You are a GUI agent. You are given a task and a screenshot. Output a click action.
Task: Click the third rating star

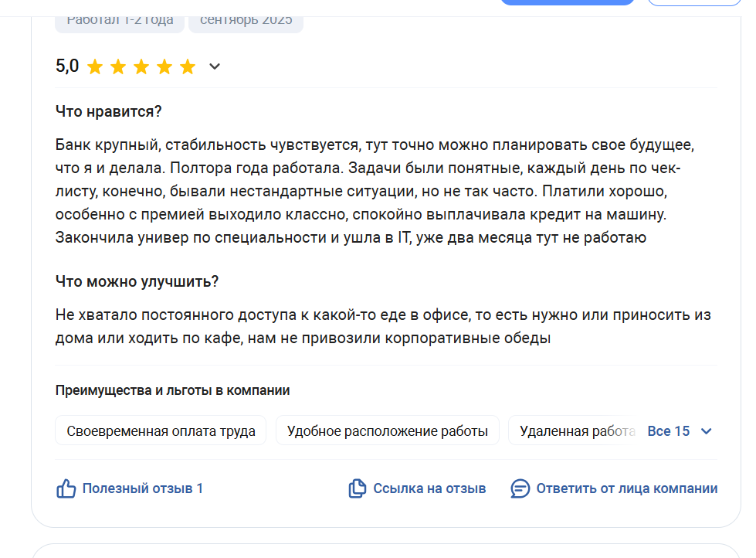click(141, 66)
